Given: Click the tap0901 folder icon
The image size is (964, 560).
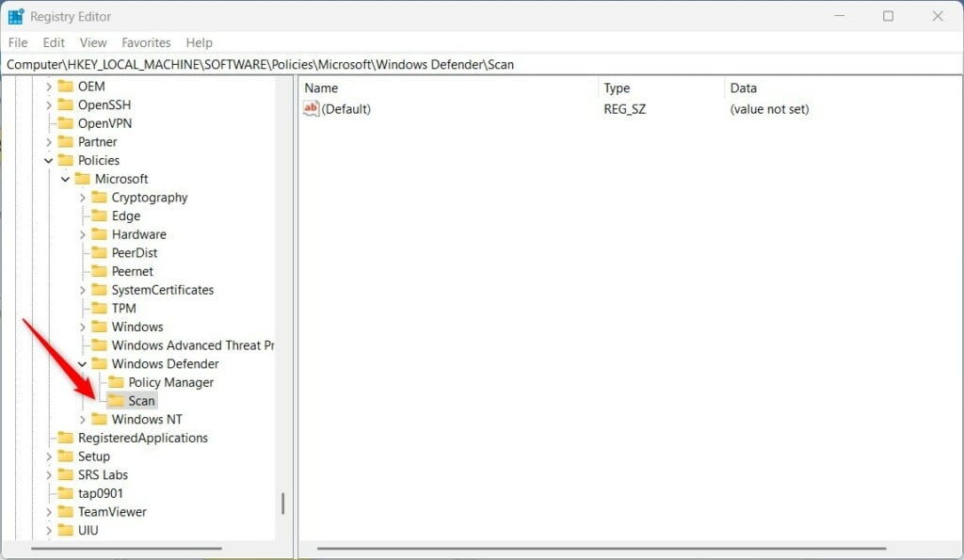Looking at the screenshot, I should [x=65, y=492].
